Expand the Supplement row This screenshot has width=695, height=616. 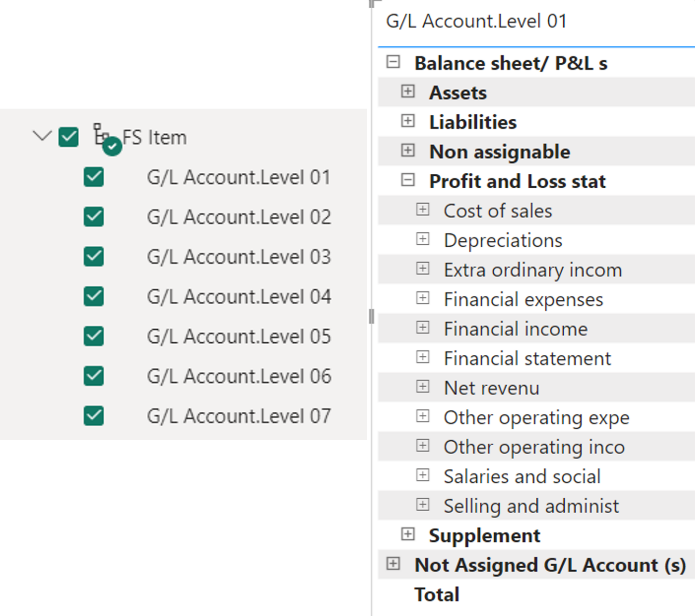(x=408, y=534)
